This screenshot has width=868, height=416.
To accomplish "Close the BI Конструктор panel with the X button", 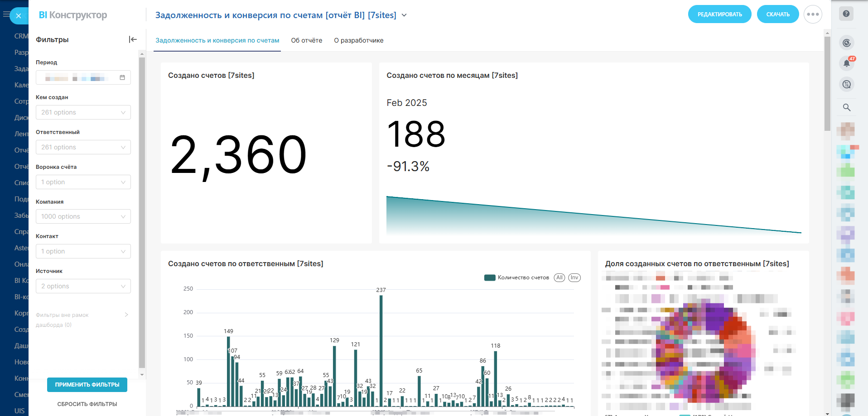I will coord(19,16).
